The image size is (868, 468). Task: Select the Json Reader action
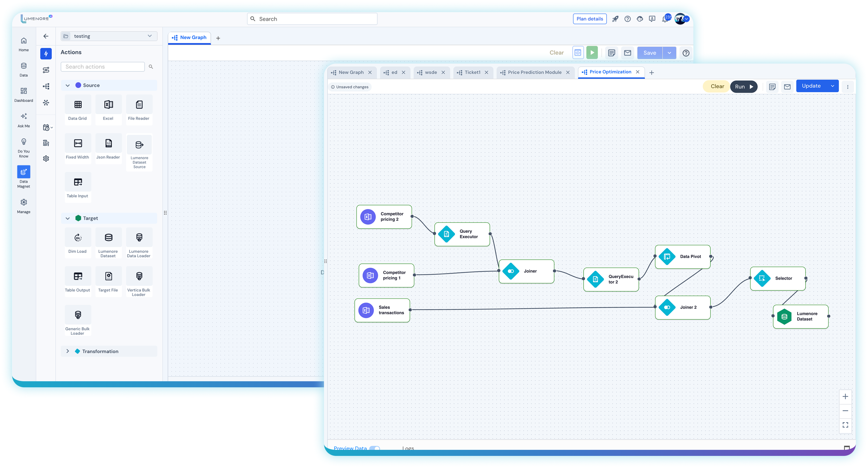coord(108,148)
